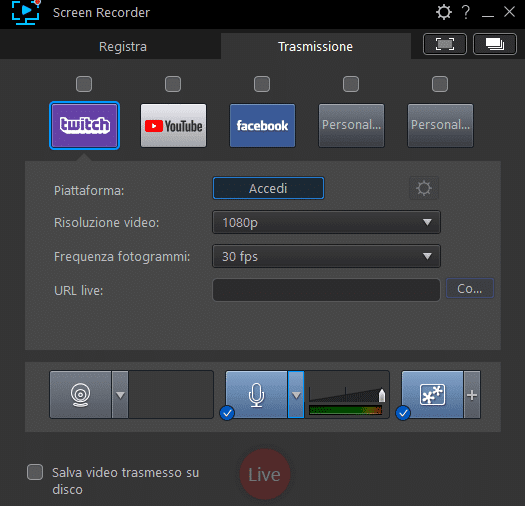Screen dimensions: 525x506
Task: Toggle the overlay effects button
Action: (432, 394)
